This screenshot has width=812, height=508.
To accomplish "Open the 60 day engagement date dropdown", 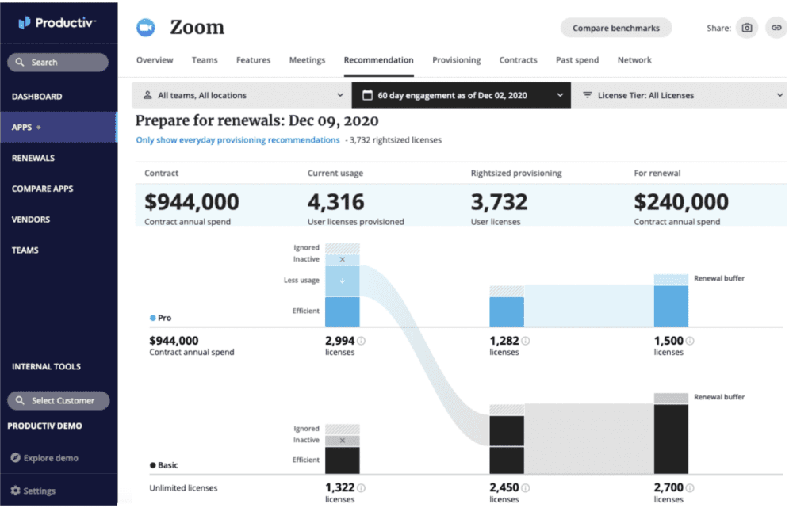I will (x=462, y=95).
